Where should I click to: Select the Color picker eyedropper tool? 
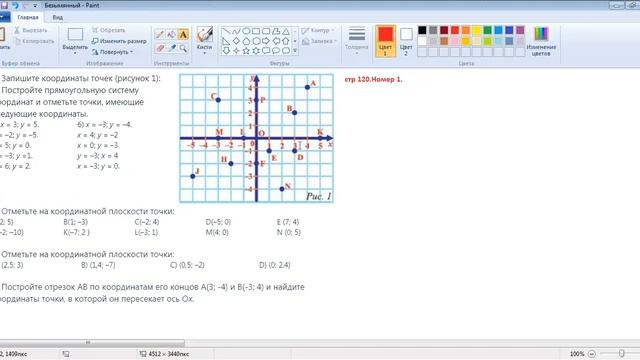click(x=171, y=48)
